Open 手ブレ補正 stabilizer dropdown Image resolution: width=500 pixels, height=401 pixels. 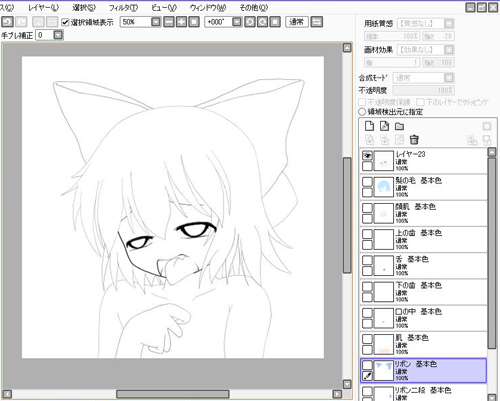(58, 35)
